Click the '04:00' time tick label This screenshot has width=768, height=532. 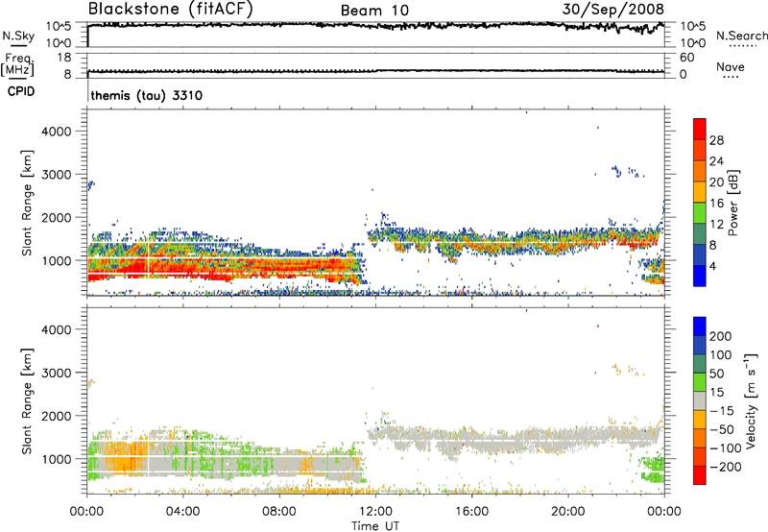point(182,512)
